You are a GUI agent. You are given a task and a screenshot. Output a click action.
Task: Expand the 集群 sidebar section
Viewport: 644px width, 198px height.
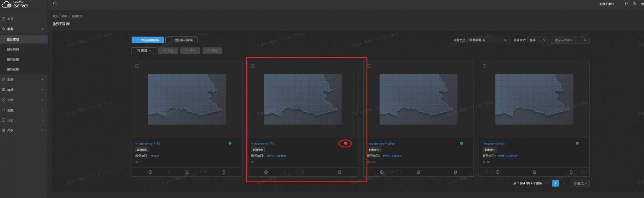click(23, 90)
